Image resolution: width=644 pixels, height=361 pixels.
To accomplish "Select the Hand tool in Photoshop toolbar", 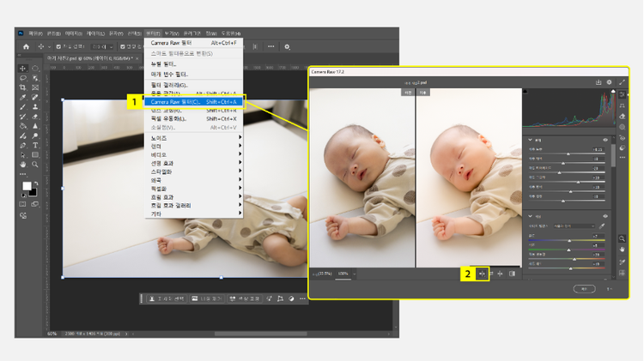I will (x=22, y=165).
